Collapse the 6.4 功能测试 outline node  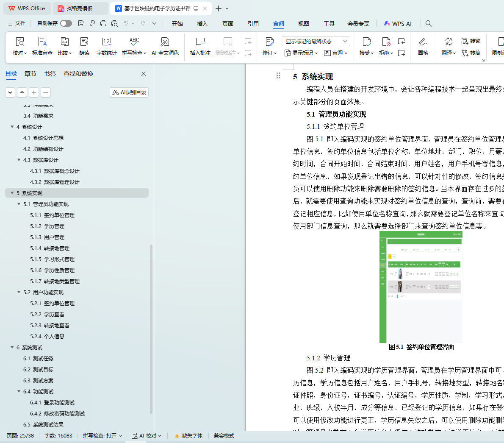19,391
